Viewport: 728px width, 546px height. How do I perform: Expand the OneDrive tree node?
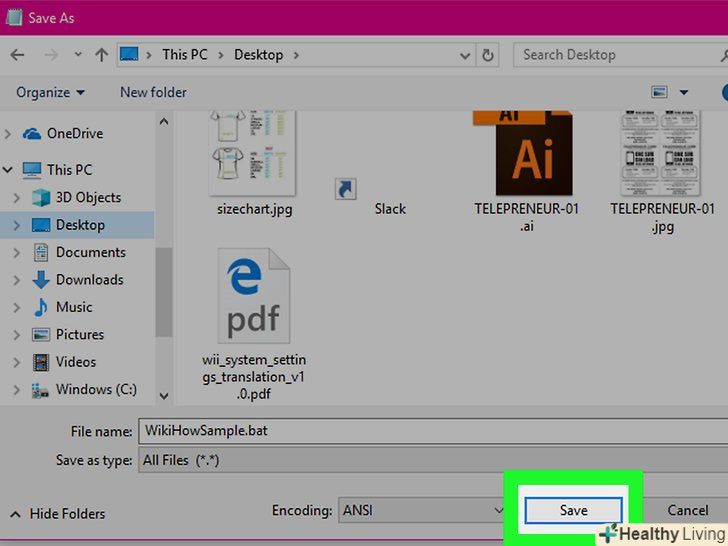[x=7, y=134]
